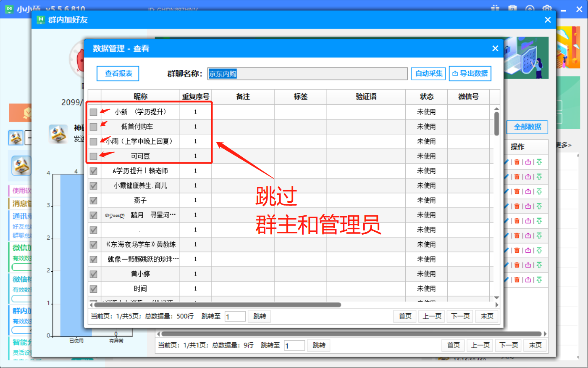Click the delete trash icon in first 操作 row

tap(517, 162)
